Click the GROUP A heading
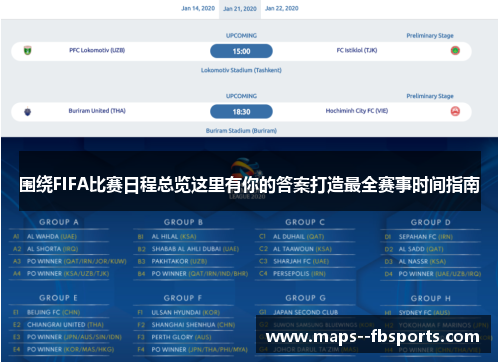This screenshot has height=362, width=500. tap(59, 222)
